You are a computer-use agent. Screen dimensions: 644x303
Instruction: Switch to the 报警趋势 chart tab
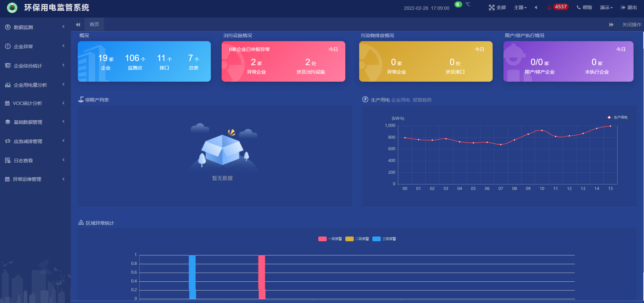click(x=422, y=100)
